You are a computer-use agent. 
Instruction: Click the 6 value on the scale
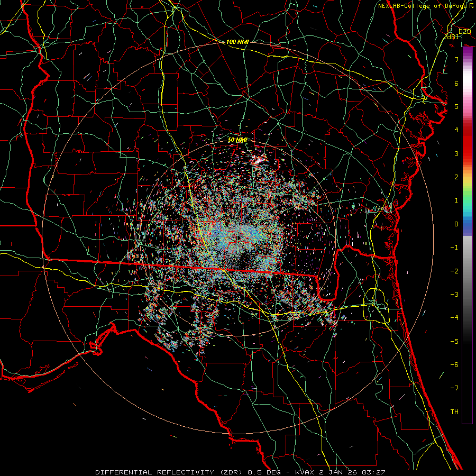(x=456, y=83)
